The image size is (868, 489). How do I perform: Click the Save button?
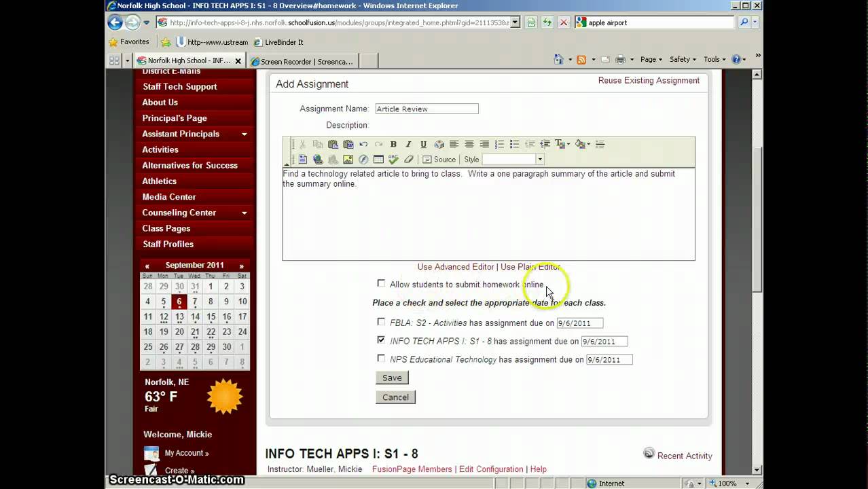pos(392,378)
